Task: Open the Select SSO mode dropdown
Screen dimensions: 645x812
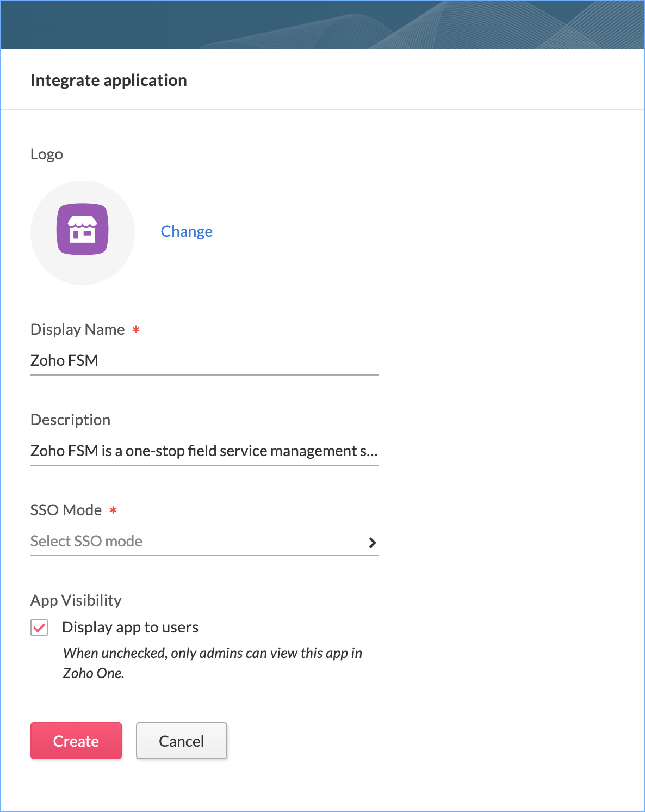Action: pos(204,541)
